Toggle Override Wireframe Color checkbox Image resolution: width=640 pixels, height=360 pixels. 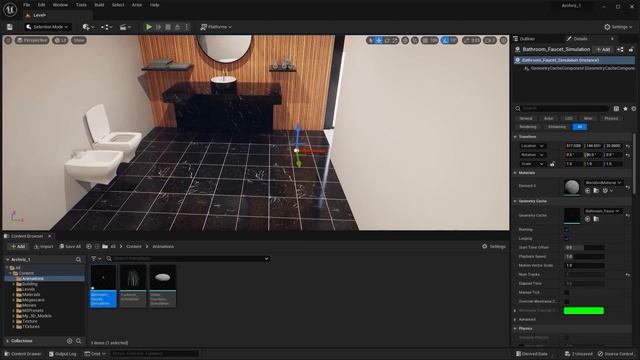click(x=567, y=302)
